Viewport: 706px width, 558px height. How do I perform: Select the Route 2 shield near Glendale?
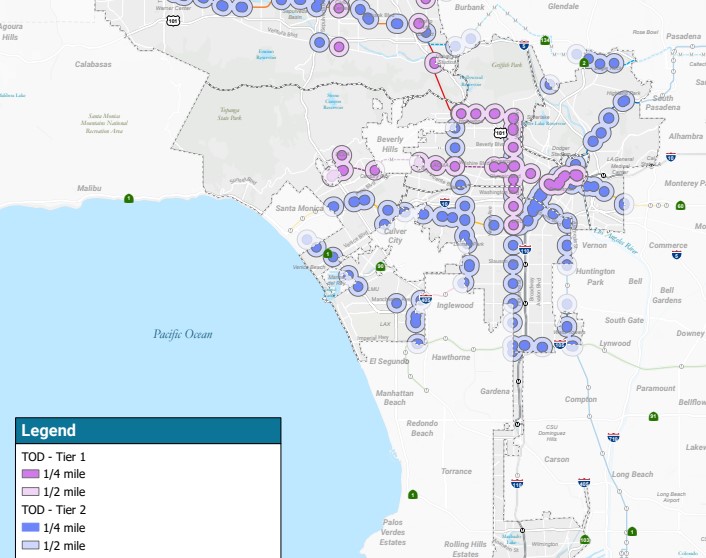(583, 63)
